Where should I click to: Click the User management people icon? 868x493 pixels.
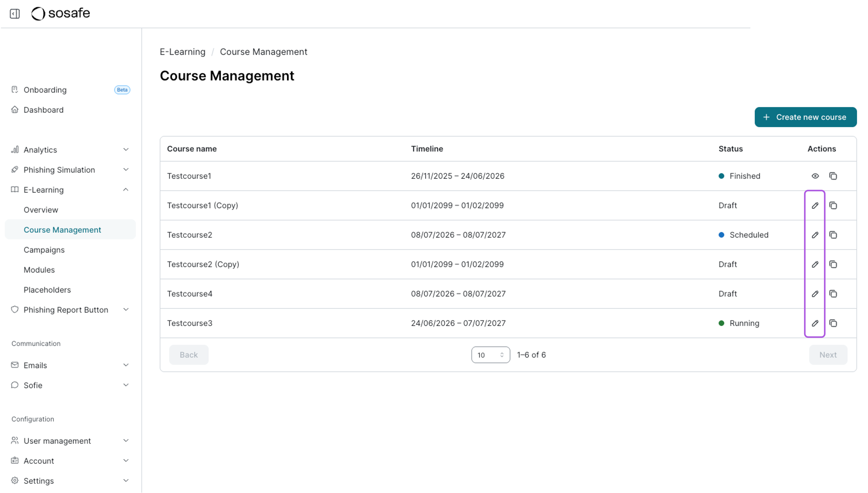click(x=15, y=441)
